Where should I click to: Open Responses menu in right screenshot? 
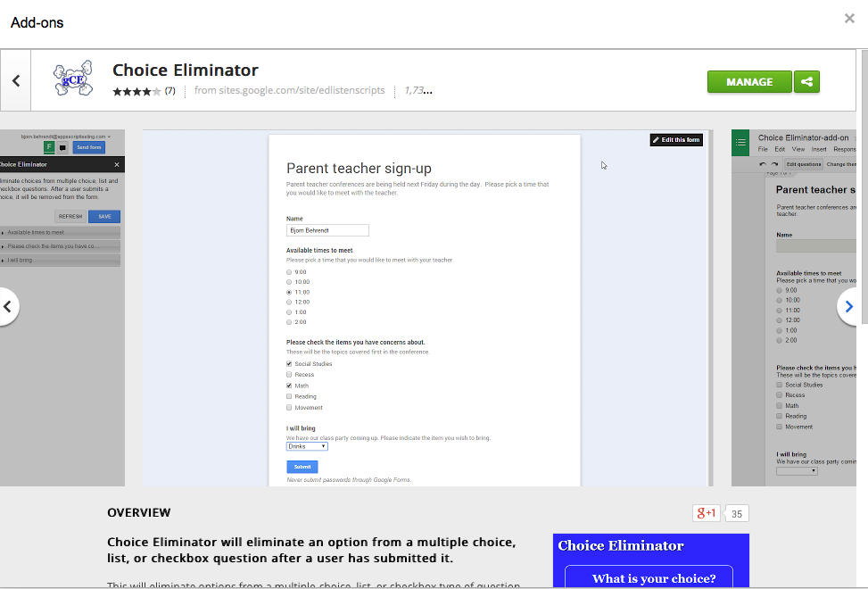pos(844,149)
